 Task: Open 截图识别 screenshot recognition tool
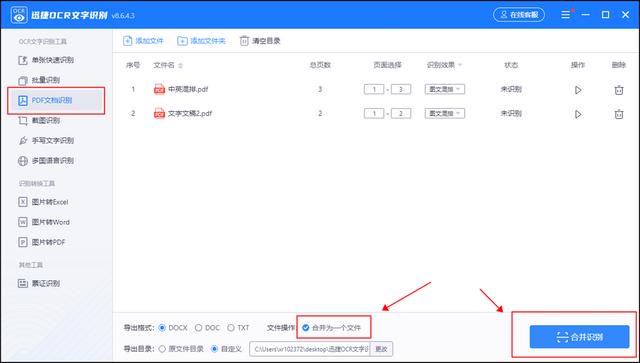(46, 120)
